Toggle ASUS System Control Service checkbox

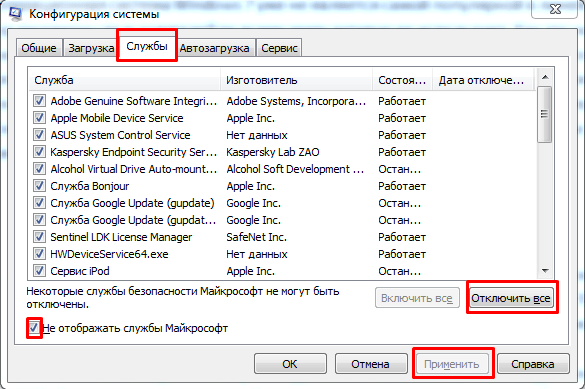pos(39,135)
